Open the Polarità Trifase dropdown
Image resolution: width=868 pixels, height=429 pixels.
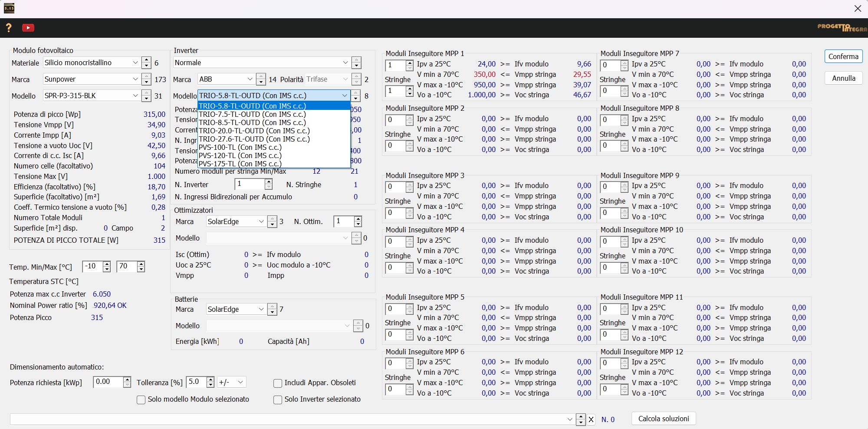pyautogui.click(x=327, y=79)
